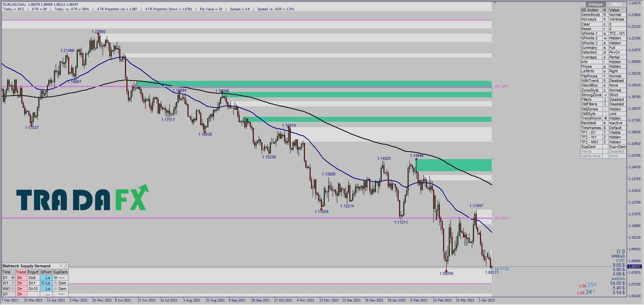Click the DemoMode hotkey row
The width and height of the screenshot is (644, 305).
[604, 15]
